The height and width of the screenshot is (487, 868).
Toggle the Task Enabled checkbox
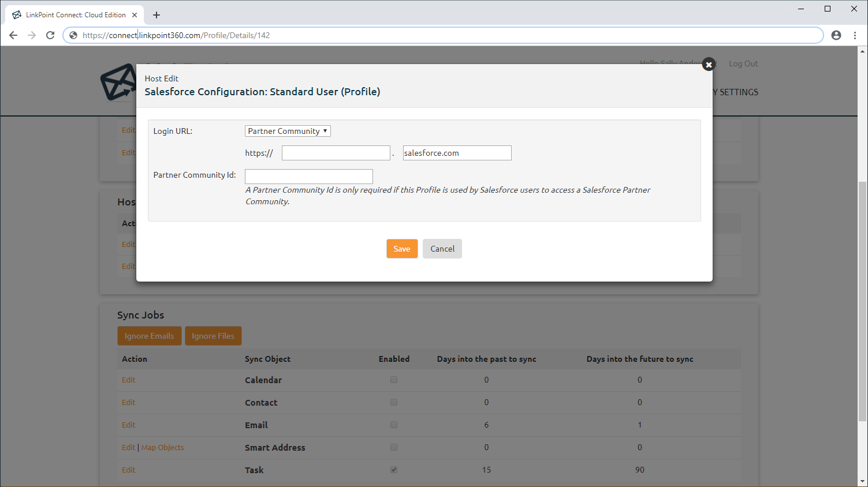click(x=394, y=470)
